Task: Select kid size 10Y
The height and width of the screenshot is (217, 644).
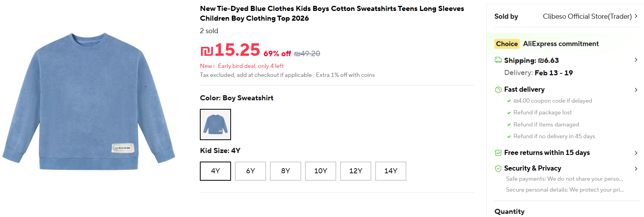Action: pyautogui.click(x=321, y=171)
